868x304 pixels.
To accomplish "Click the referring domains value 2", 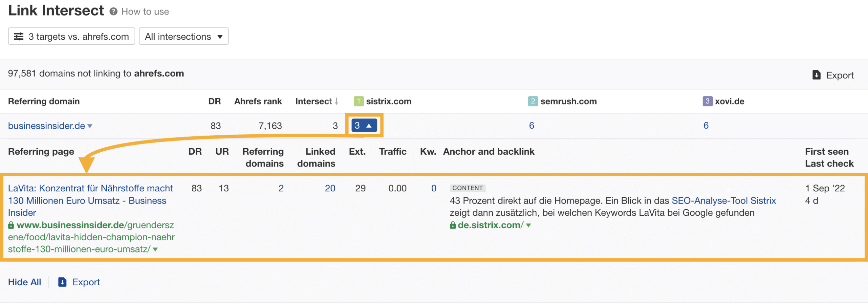I will tap(281, 188).
